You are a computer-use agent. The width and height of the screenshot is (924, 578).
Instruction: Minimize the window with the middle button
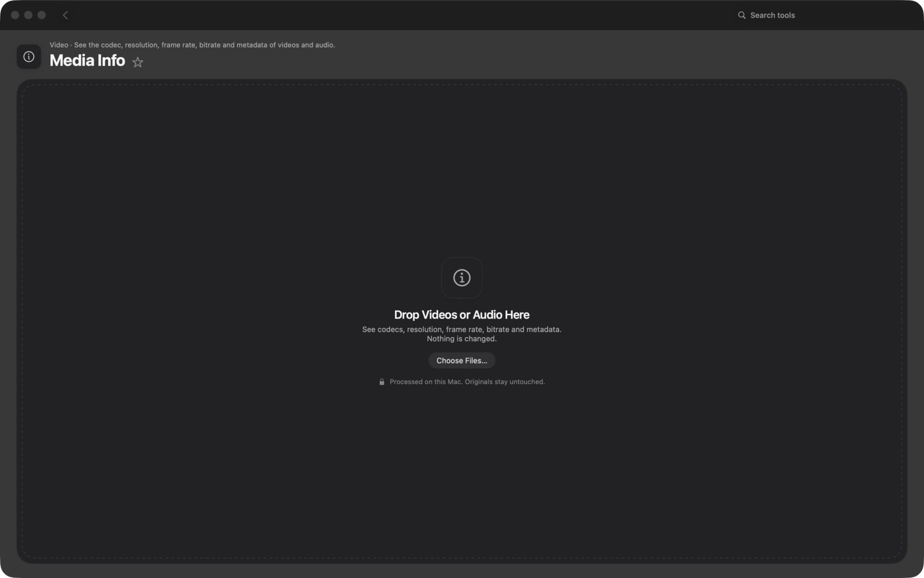pos(28,15)
